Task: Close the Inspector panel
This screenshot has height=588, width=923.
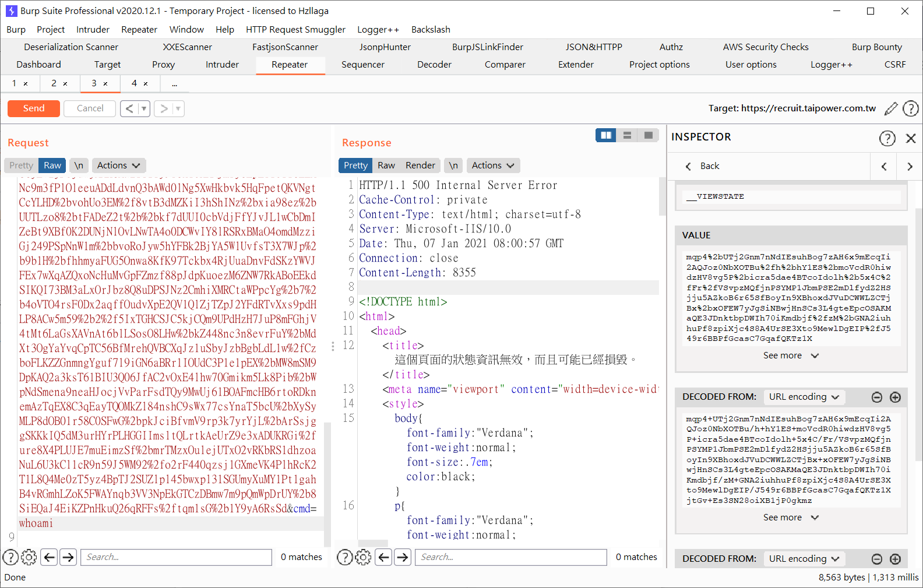Action: coord(911,138)
